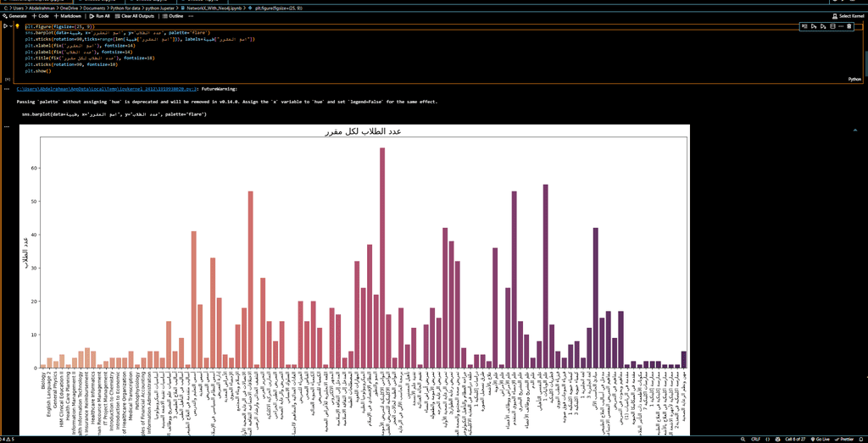Viewport: 868px width, 443px height.
Task: Click Run by Line icon in cell toolbar
Action: point(805,26)
